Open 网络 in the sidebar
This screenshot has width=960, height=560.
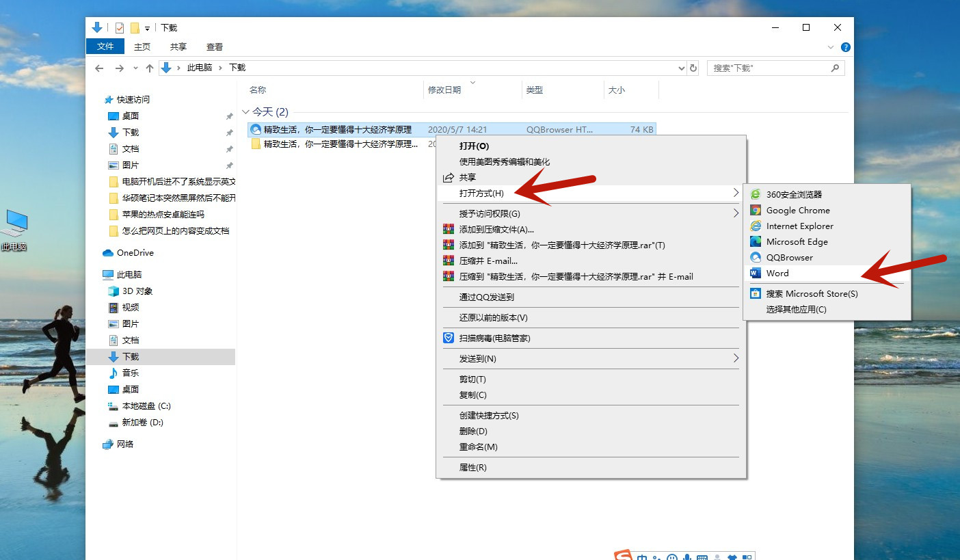click(x=125, y=444)
